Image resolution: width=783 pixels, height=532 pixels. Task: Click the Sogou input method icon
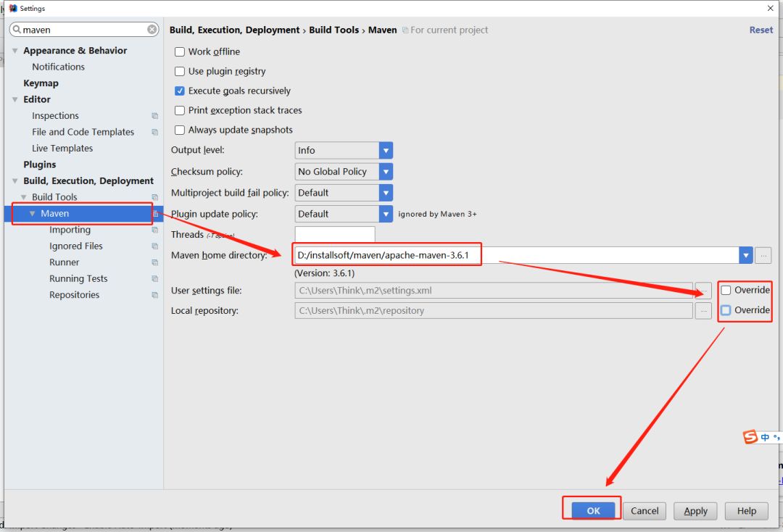[x=750, y=437]
